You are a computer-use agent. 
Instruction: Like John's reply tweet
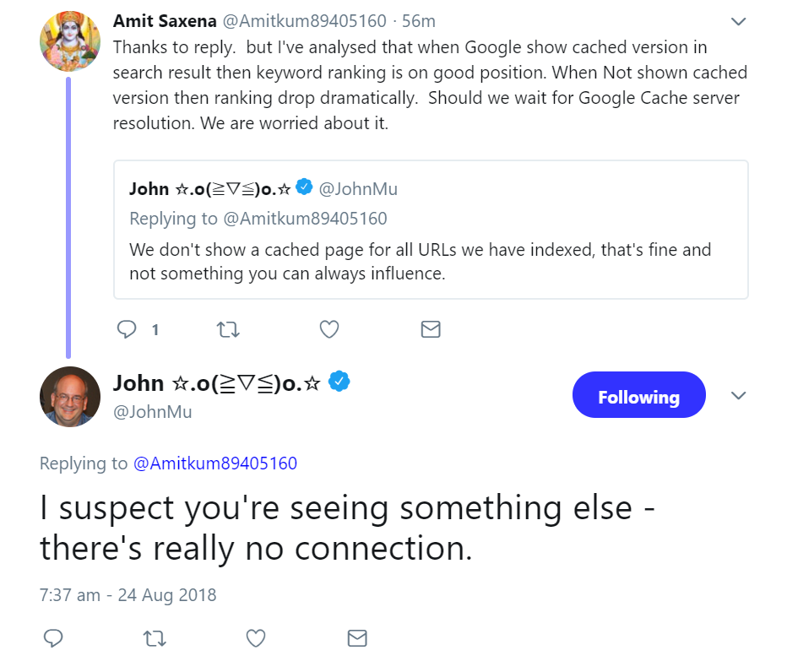[256, 639]
